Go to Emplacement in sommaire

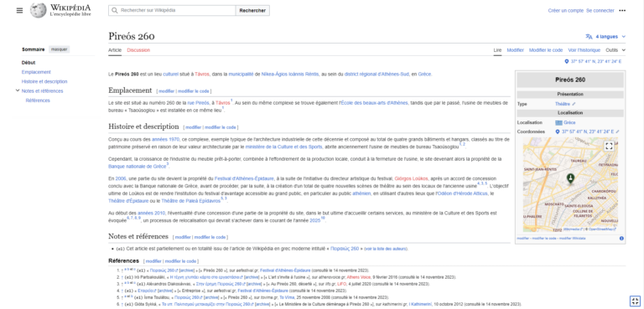(x=36, y=72)
